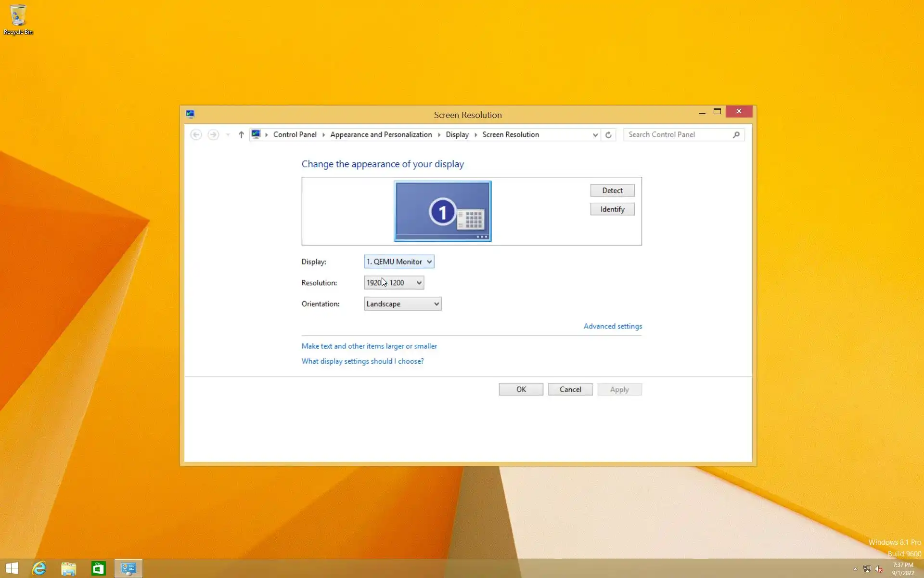Navigate to Appearance and Personalization breadcrumb
Screen dimensions: 924x578
click(x=381, y=135)
